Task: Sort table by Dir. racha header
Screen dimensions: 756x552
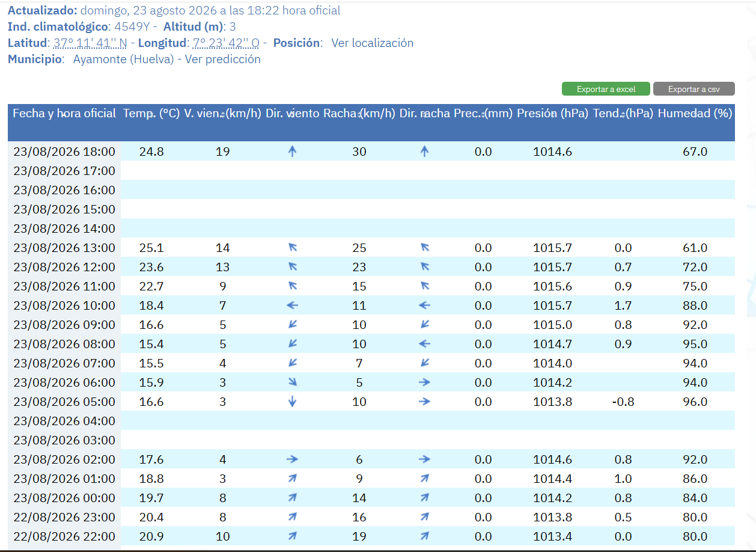Action: coord(424,113)
